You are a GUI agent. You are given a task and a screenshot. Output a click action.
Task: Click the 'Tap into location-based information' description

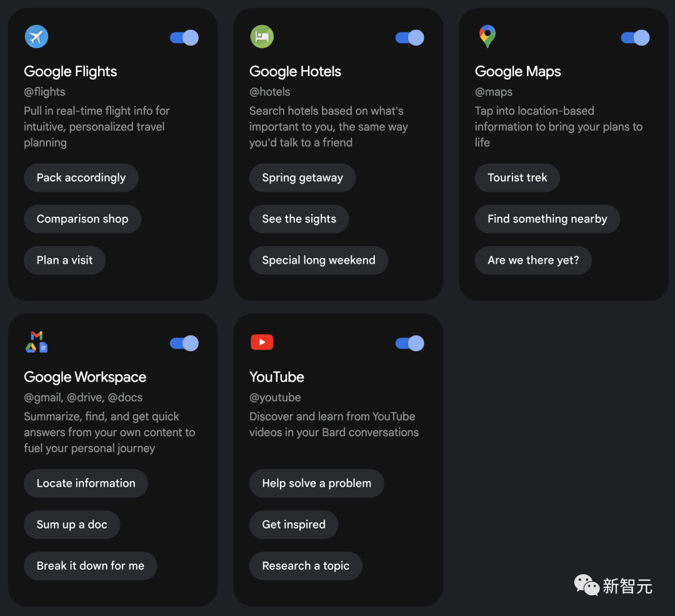pos(559,127)
